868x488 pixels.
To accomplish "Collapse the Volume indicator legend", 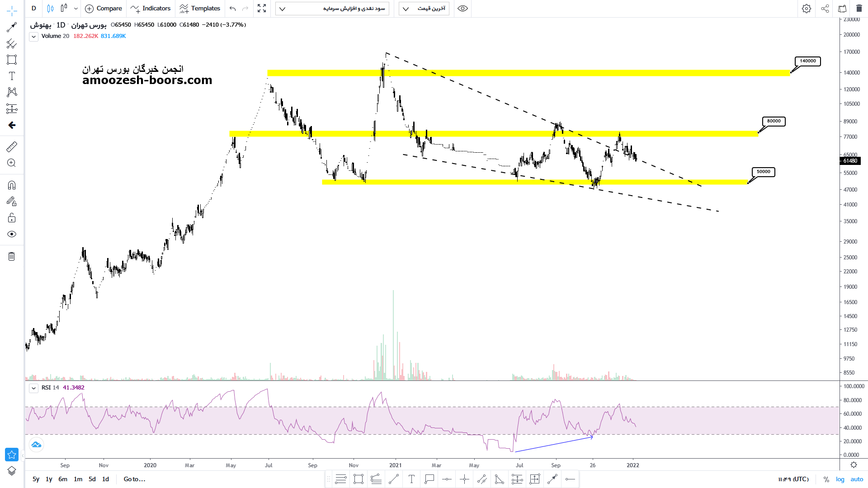I will [33, 37].
